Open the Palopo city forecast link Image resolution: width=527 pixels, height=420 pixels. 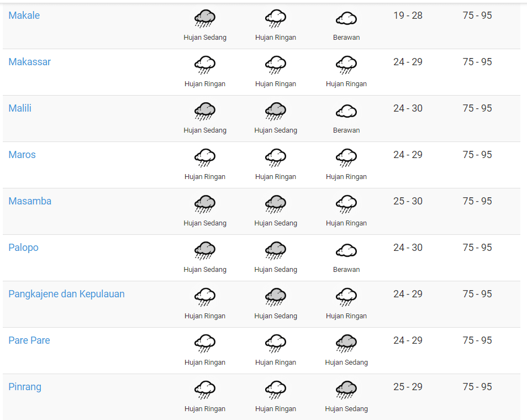(23, 248)
